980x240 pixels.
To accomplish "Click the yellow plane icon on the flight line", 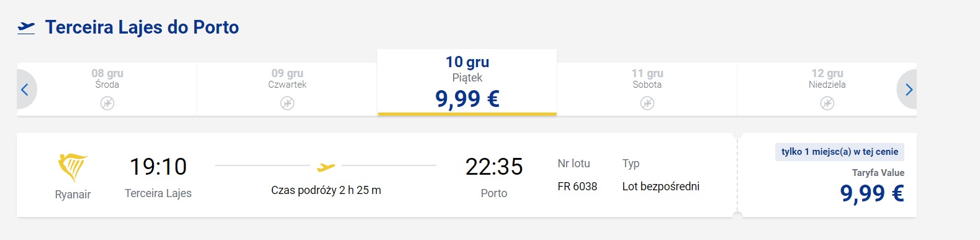I will click(326, 167).
